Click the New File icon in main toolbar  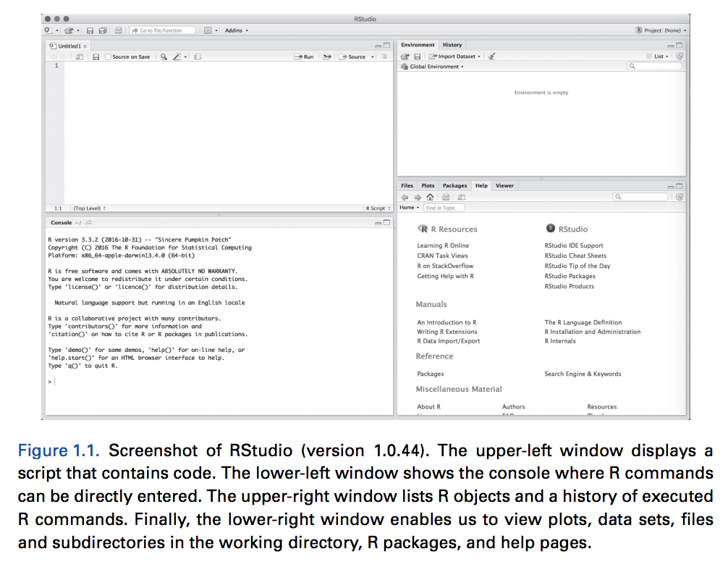(48, 30)
